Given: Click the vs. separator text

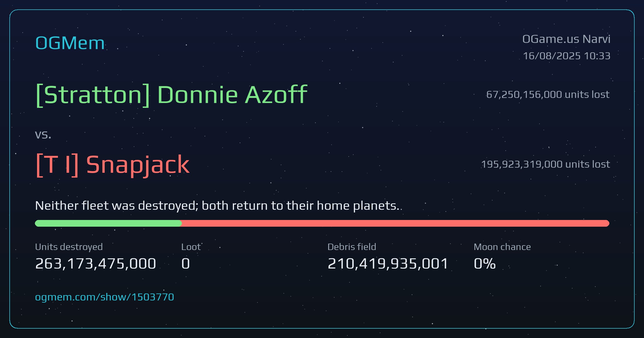Looking at the screenshot, I should tap(43, 135).
